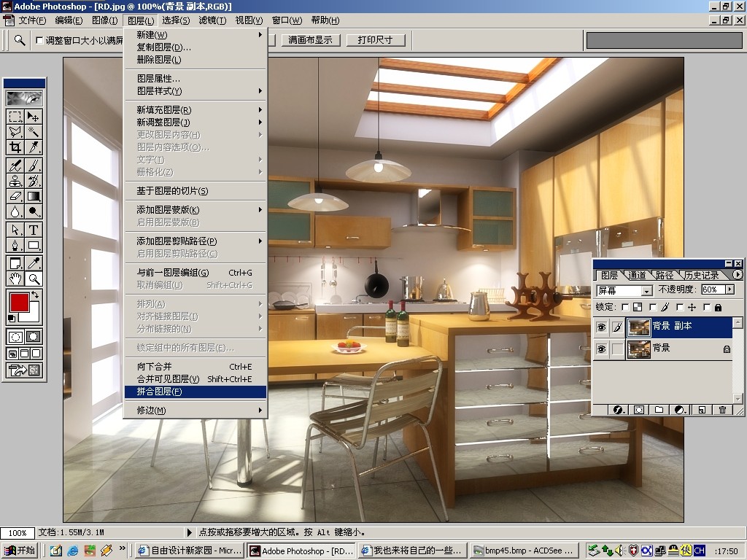Viewport: 747px width, 560px height.
Task: Click the swap foreground/background colors arrow
Action: [35, 295]
